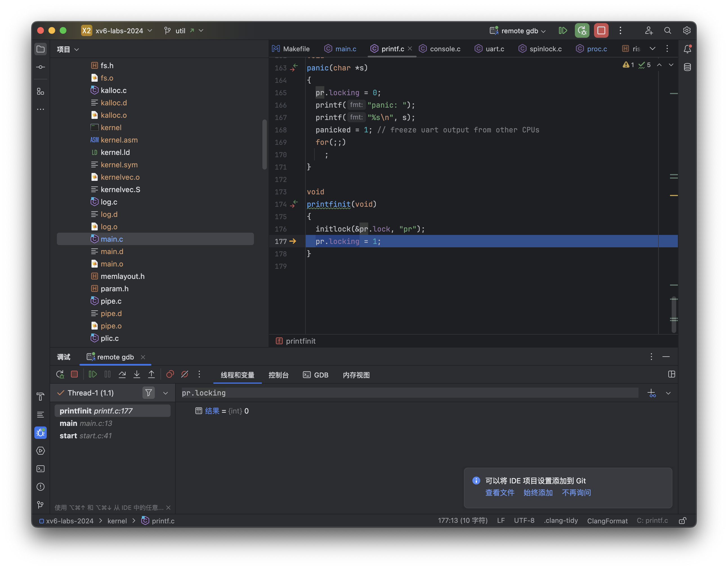Toggle the frames filter funnel button
The width and height of the screenshot is (728, 569).
pyautogui.click(x=149, y=393)
